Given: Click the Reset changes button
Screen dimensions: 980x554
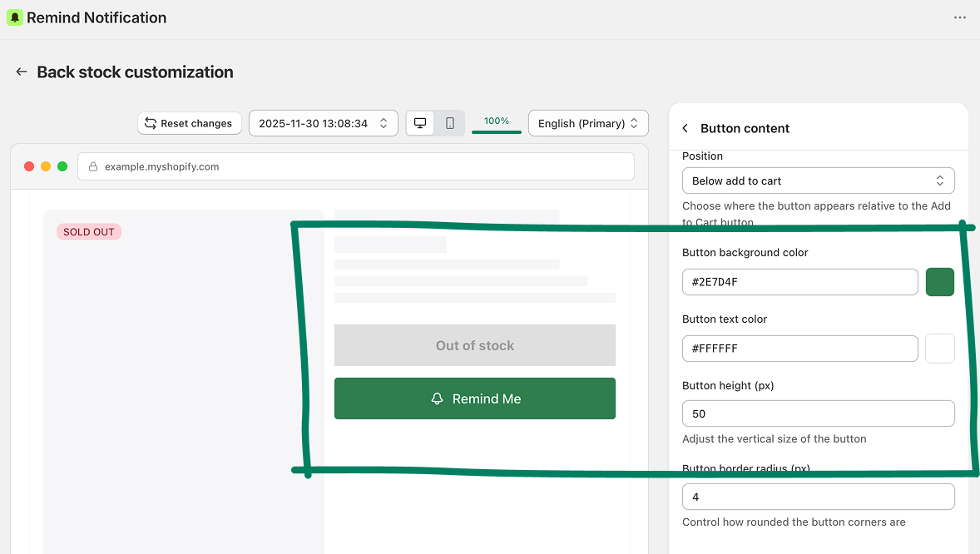Looking at the screenshot, I should tap(189, 123).
